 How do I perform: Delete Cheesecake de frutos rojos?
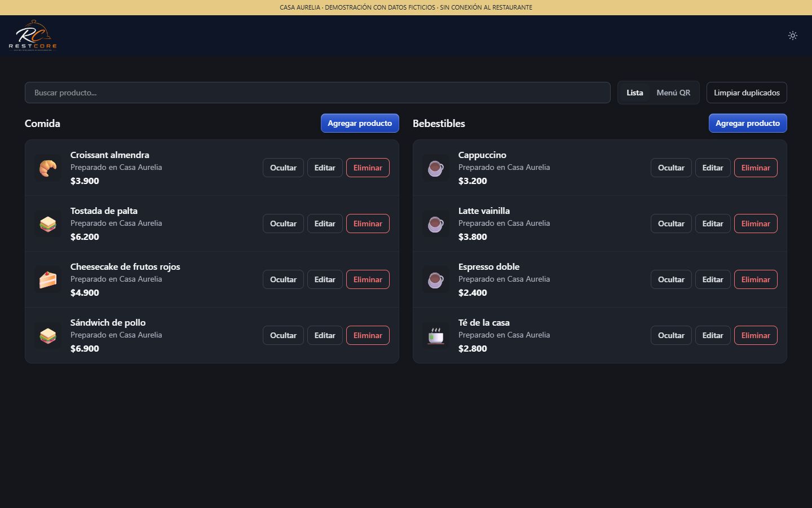(368, 279)
